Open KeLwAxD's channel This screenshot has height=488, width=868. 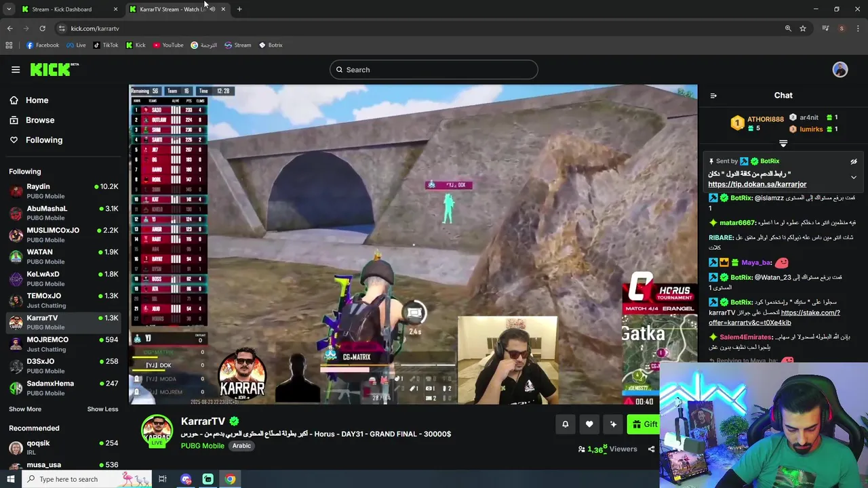64,279
